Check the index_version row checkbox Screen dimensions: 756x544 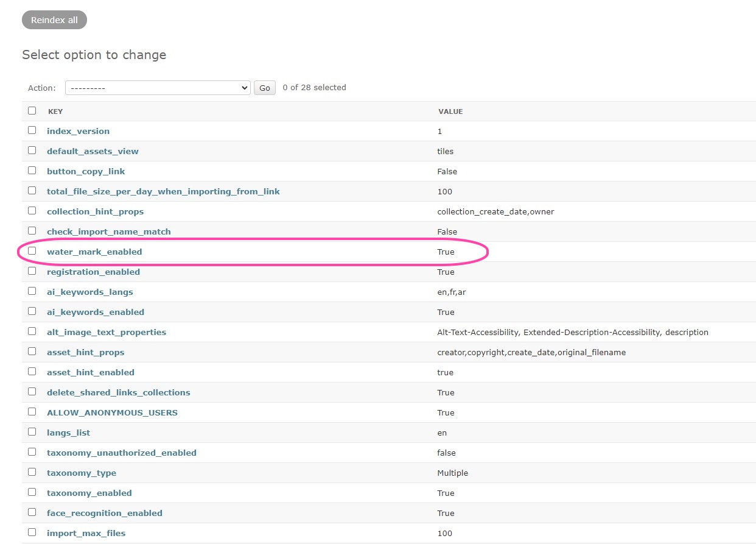[32, 130]
